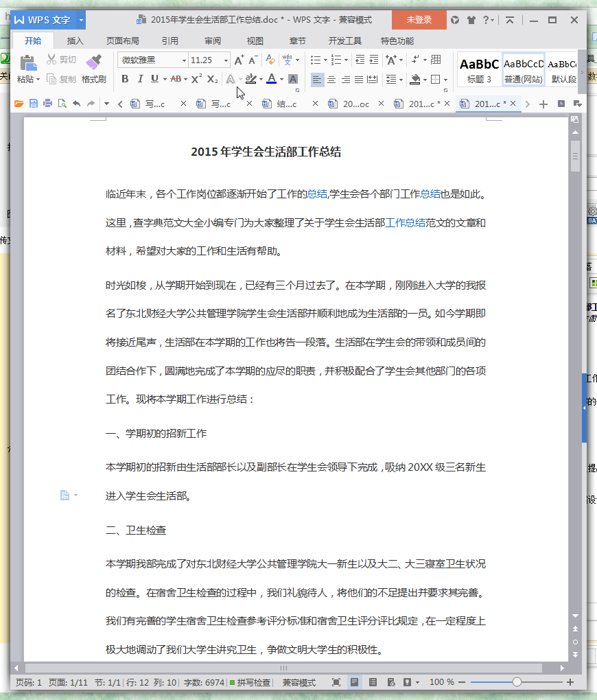
Task: Open the 页面布局 ribbon tab
Action: pyautogui.click(x=122, y=41)
